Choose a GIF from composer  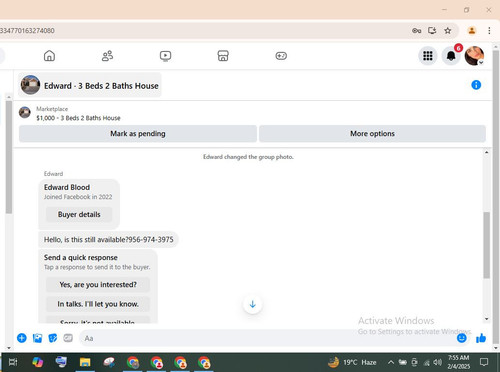click(x=68, y=338)
